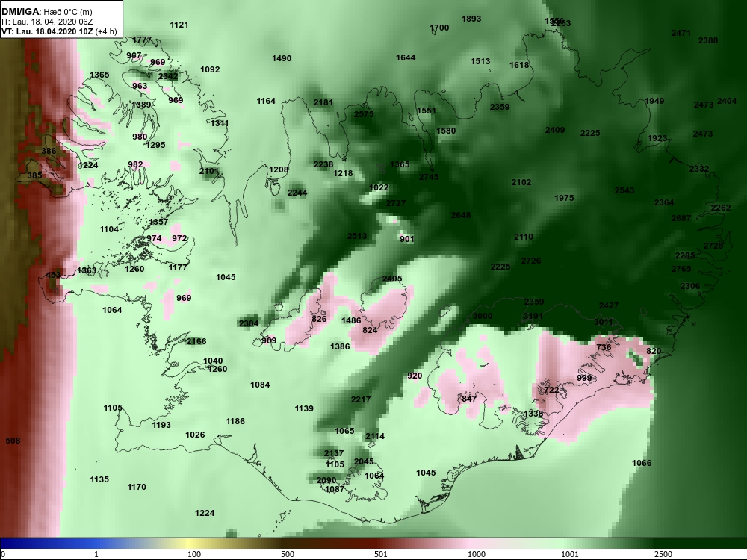Image resolution: width=747 pixels, height=560 pixels.
Task: Click the map value 1975
Action: (x=565, y=198)
